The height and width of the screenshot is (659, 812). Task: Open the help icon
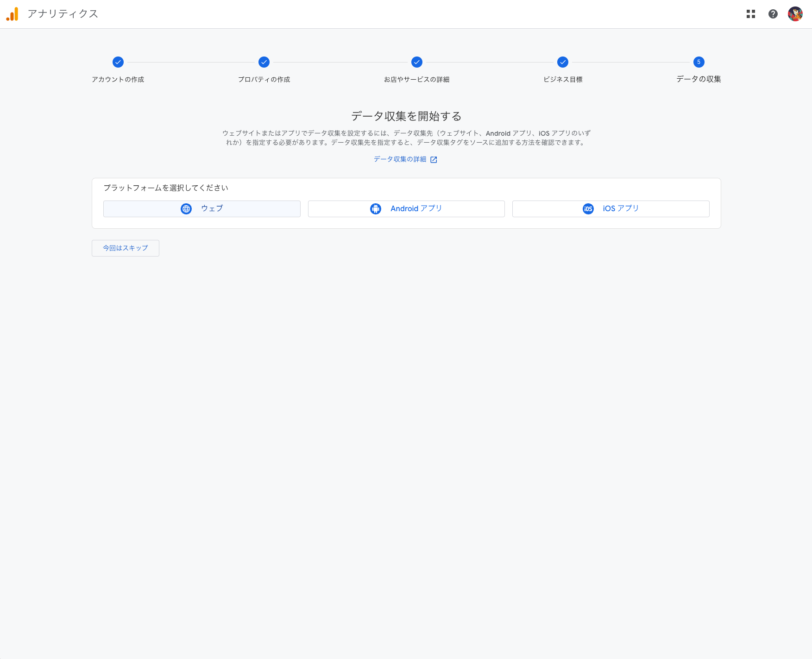pyautogui.click(x=773, y=14)
